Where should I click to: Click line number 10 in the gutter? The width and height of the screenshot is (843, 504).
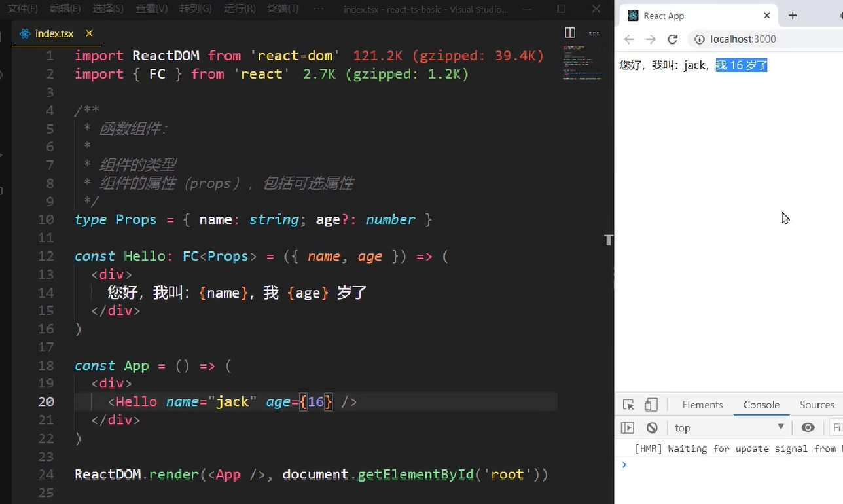[x=46, y=219]
